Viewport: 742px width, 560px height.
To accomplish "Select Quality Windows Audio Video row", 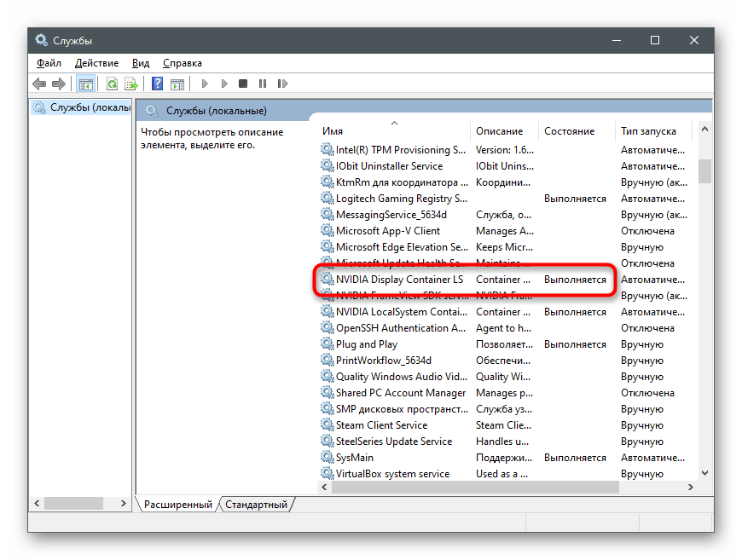I will click(507, 377).
